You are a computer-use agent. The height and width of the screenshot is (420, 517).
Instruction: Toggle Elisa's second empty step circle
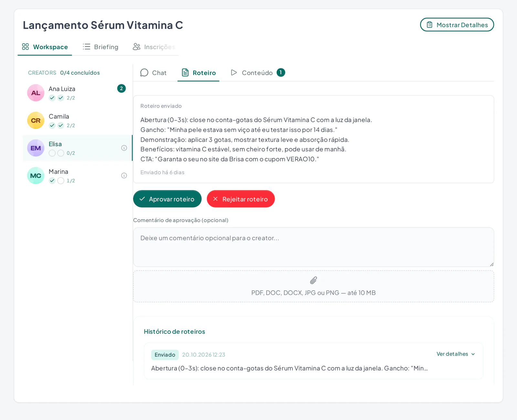[61, 153]
